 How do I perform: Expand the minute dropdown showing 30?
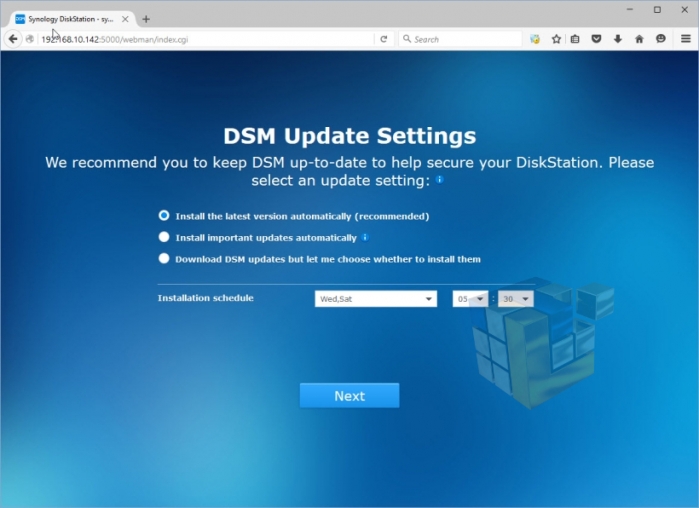pos(516,299)
